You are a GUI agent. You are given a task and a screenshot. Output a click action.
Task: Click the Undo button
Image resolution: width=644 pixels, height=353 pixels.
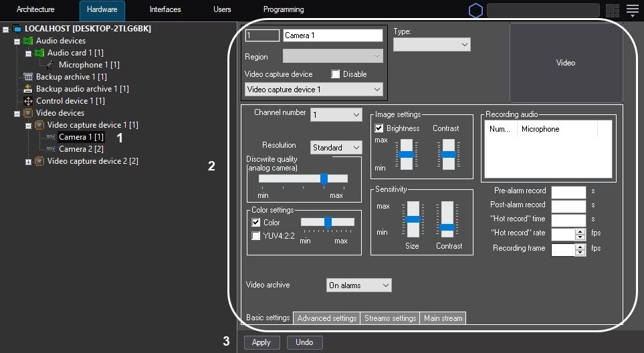[304, 342]
